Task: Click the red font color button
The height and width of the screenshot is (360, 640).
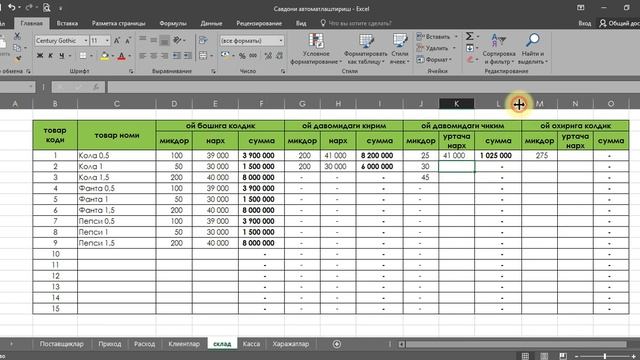Action: point(122,56)
